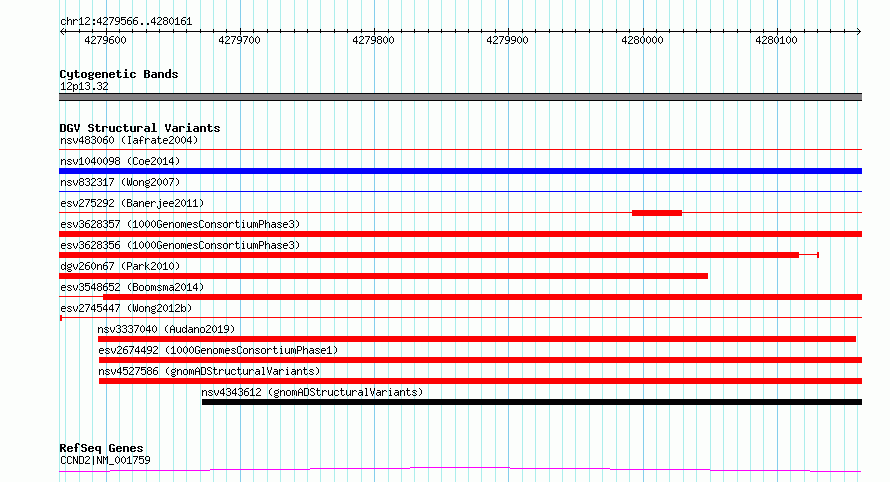
Task: Open nsv832317 (Wong2007) variant label
Action: (120, 182)
